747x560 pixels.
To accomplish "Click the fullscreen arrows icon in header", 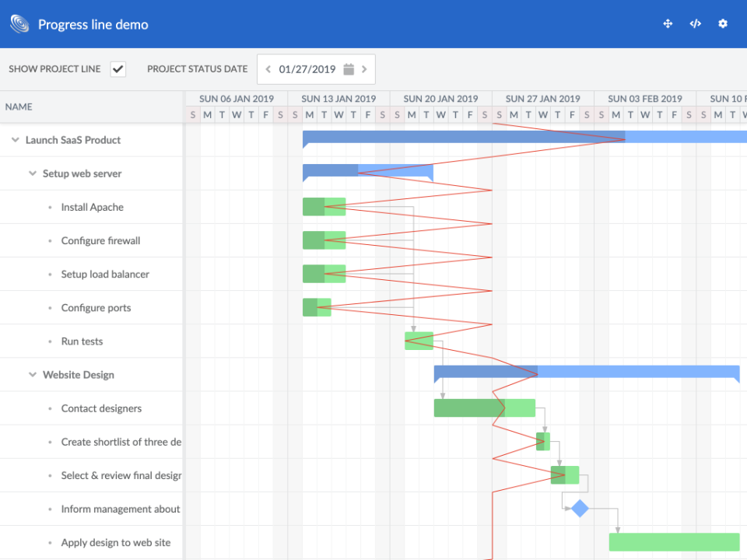I will point(668,24).
